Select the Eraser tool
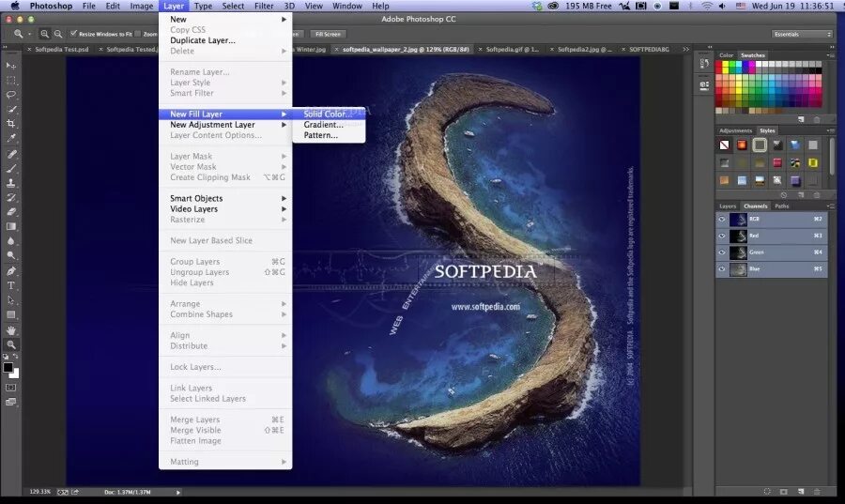 (x=10, y=212)
